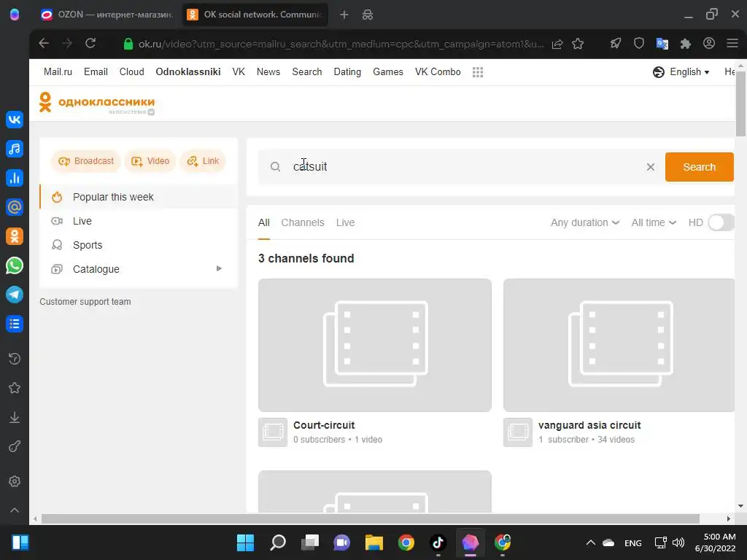The image size is (747, 560).
Task: Open vanguard asia circuit channel title
Action: [x=589, y=425]
